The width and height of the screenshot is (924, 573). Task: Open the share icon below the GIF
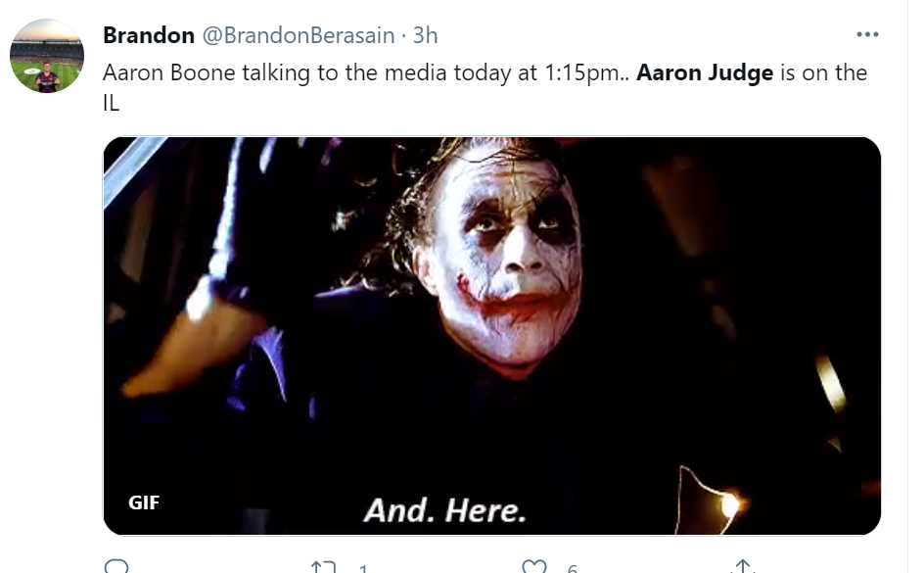coord(743,566)
